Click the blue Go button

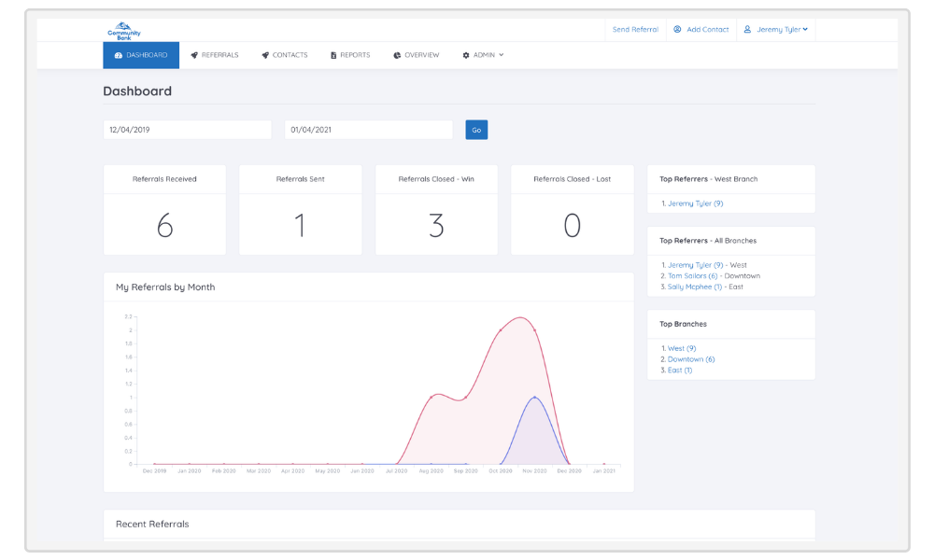(476, 130)
